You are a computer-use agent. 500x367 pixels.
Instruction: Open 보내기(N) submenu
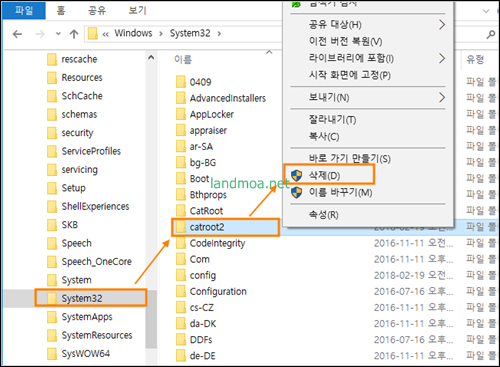click(x=368, y=98)
